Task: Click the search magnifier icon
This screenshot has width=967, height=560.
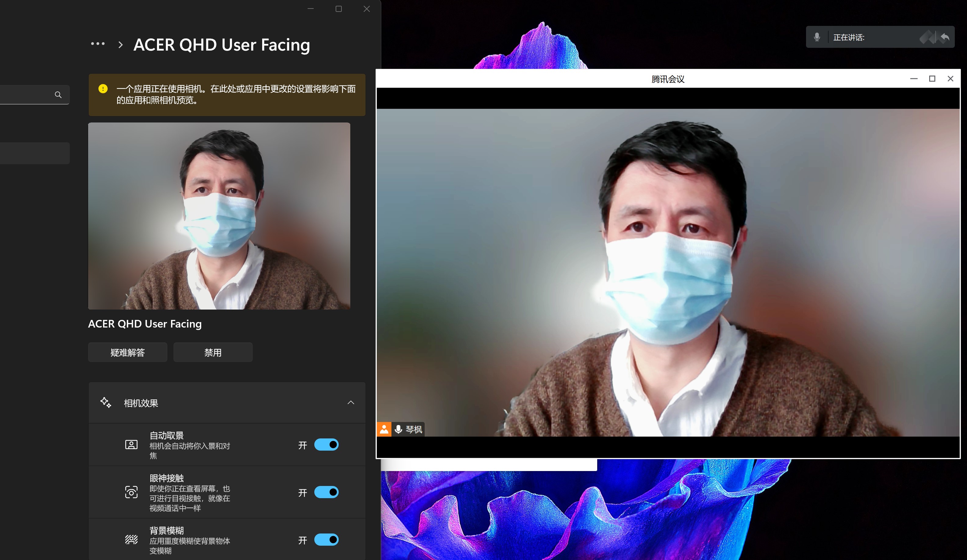Action: (x=58, y=95)
